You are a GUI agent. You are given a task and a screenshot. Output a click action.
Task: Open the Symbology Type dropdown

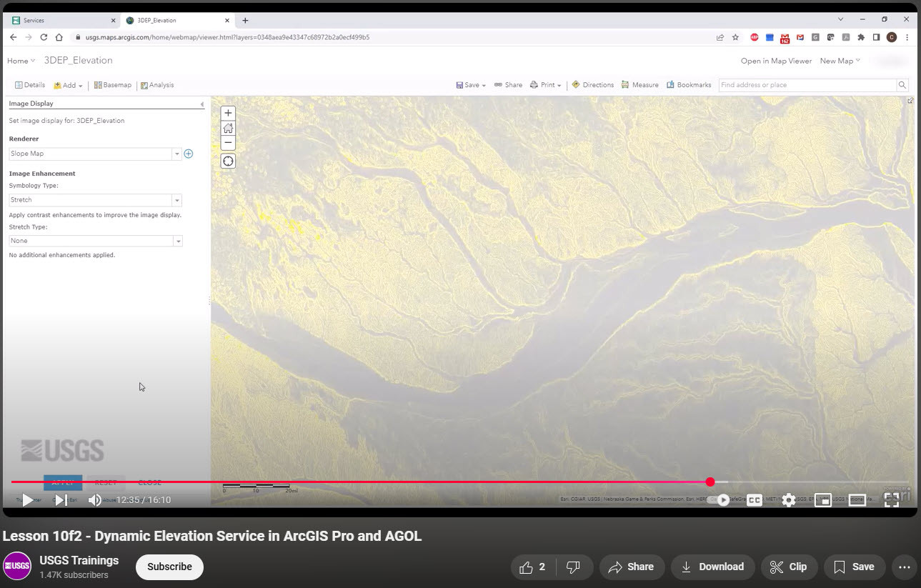pos(96,200)
